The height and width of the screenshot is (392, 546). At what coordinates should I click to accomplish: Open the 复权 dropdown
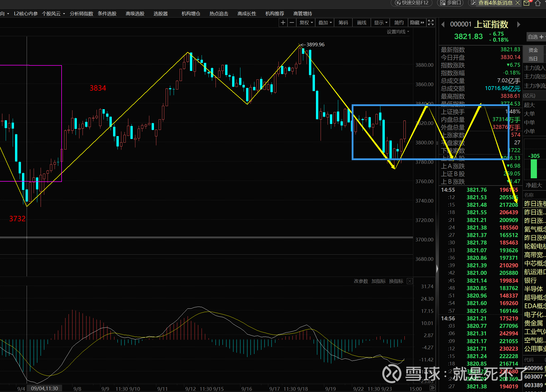pyautogui.click(x=306, y=23)
